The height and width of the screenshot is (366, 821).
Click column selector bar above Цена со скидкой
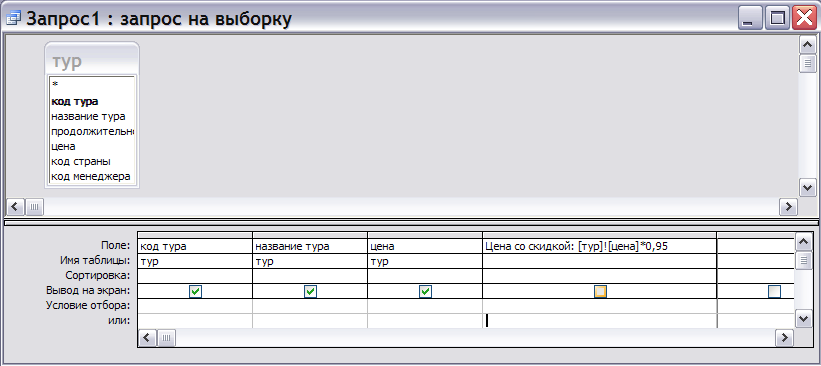[600, 235]
